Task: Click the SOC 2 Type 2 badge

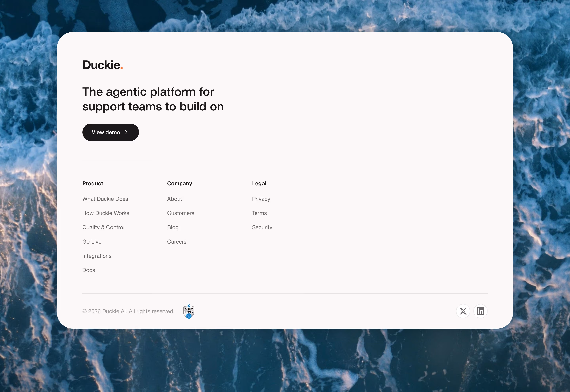Action: coord(189,311)
